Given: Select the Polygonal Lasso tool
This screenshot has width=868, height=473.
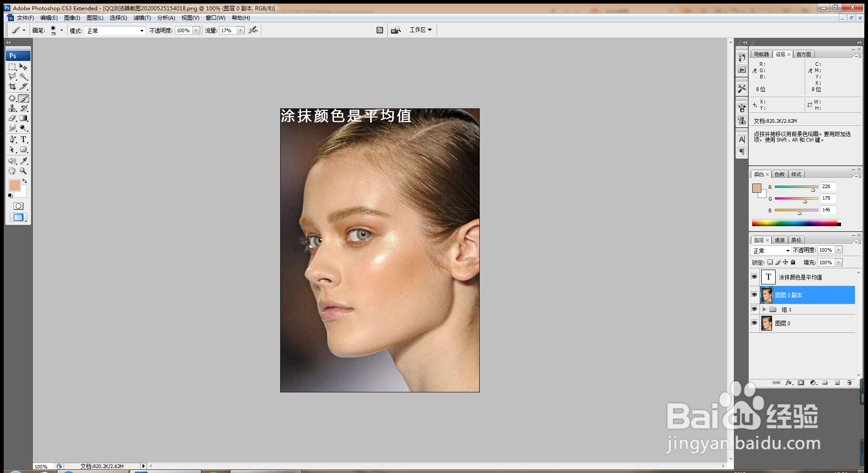Looking at the screenshot, I should 13,77.
